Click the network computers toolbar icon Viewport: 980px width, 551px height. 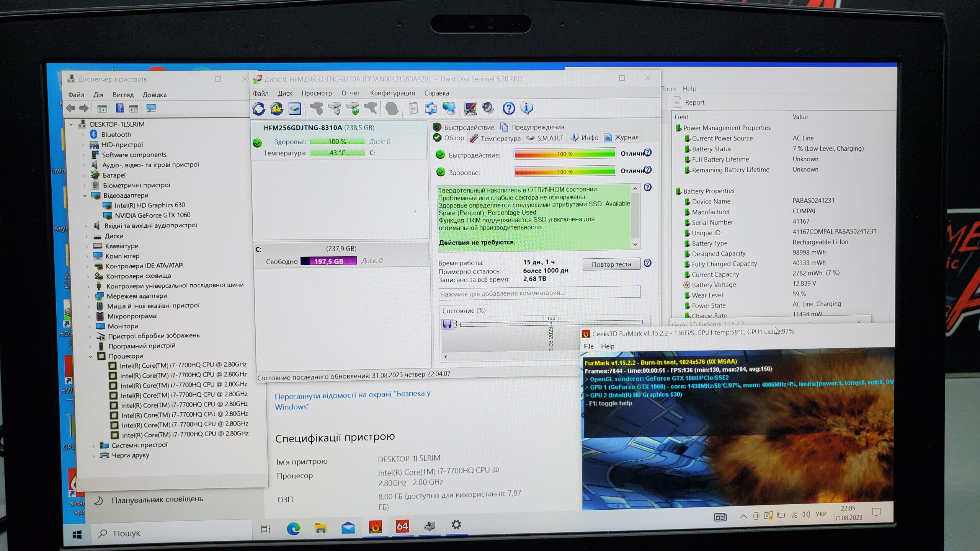pyautogui.click(x=449, y=109)
